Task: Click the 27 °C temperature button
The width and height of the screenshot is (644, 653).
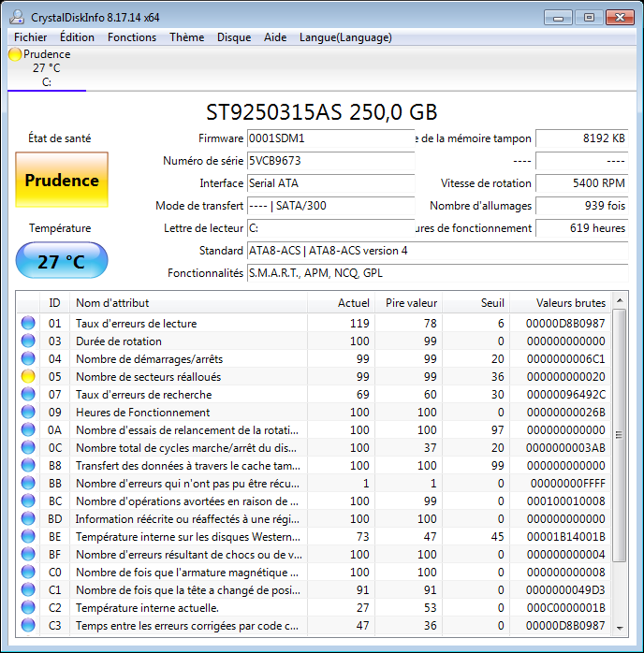Action: pos(62,261)
